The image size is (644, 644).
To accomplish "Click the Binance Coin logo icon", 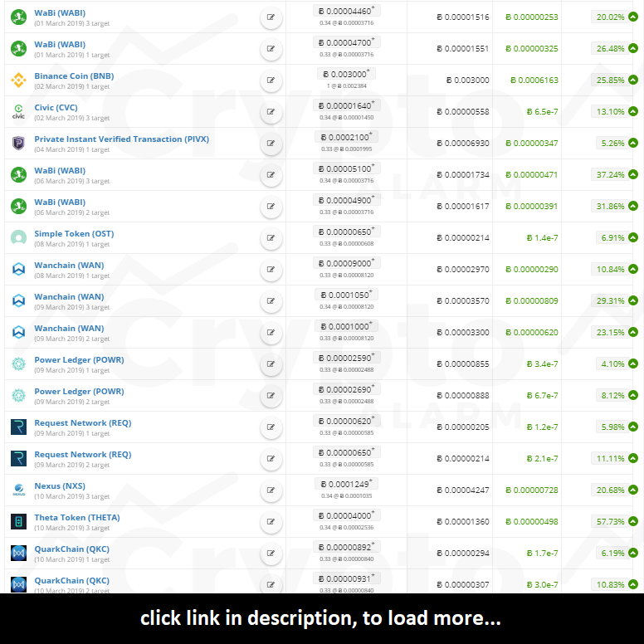I will pos(18,80).
